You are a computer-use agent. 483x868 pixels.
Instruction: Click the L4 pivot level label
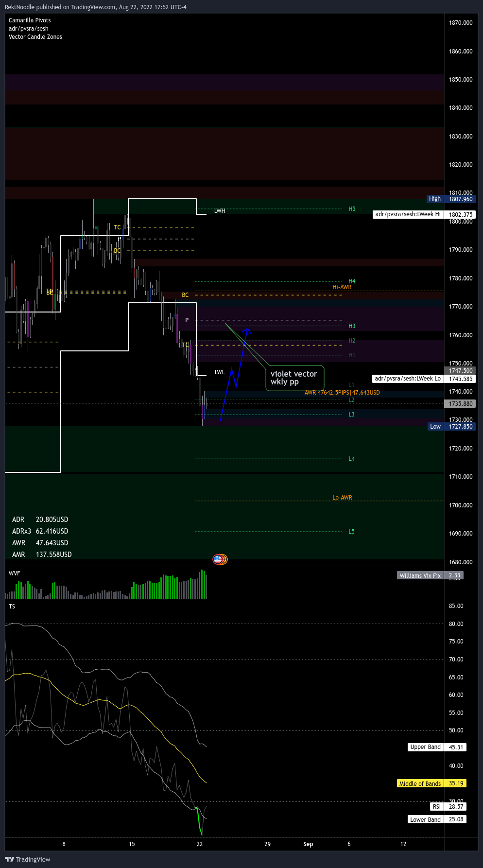coord(351,459)
